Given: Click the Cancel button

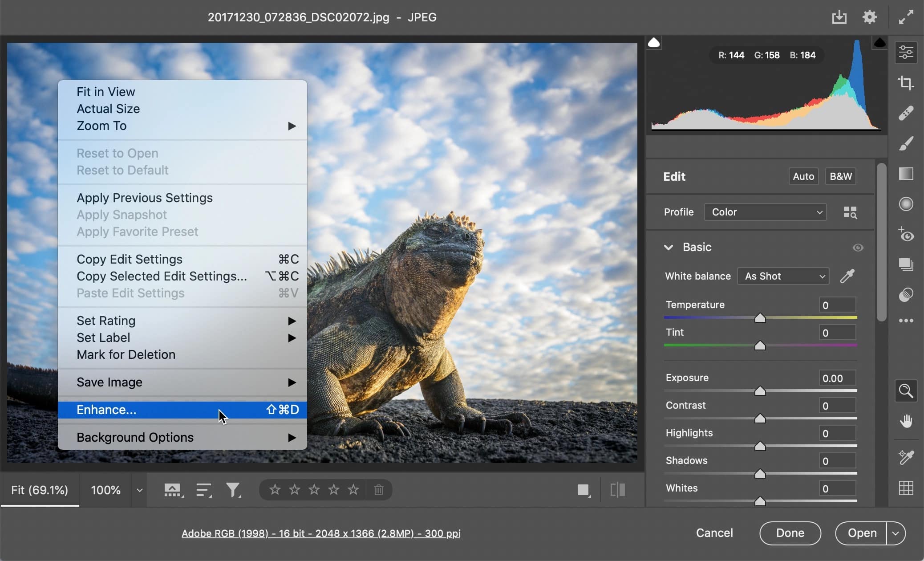Looking at the screenshot, I should click(715, 533).
